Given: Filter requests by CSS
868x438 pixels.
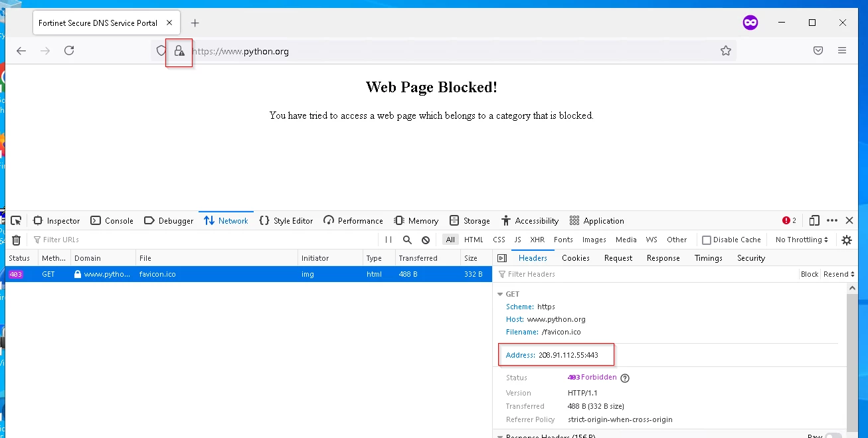Looking at the screenshot, I should (499, 240).
